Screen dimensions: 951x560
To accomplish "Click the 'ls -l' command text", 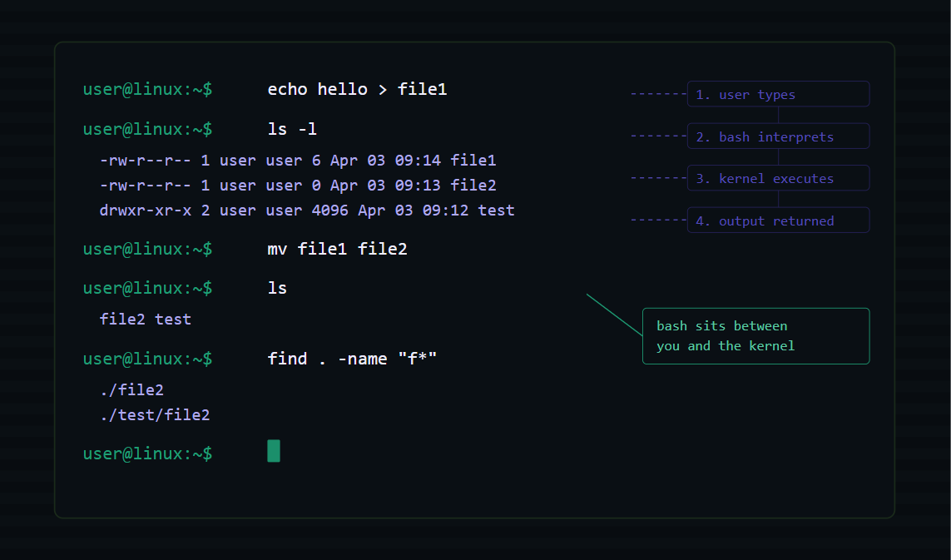I will click(292, 129).
